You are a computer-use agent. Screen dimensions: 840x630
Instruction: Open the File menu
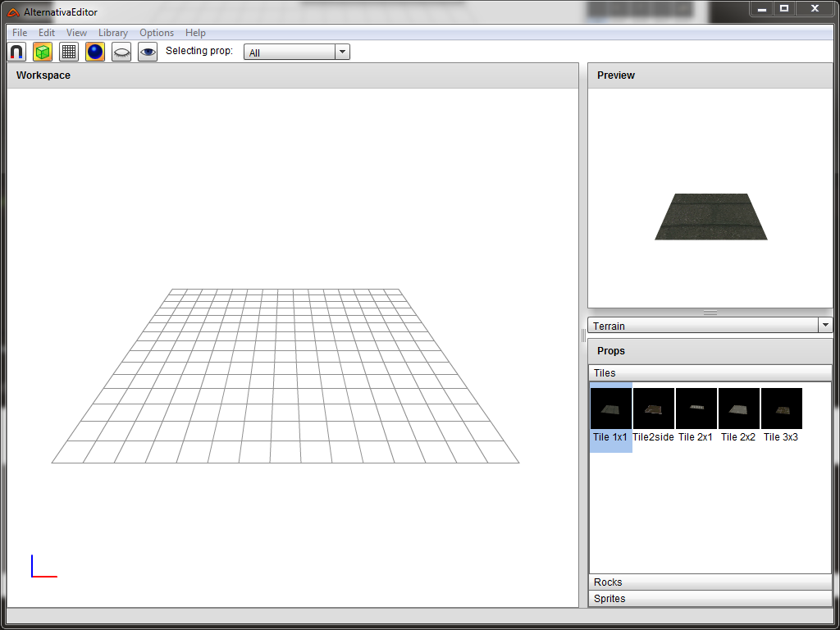pyautogui.click(x=20, y=33)
